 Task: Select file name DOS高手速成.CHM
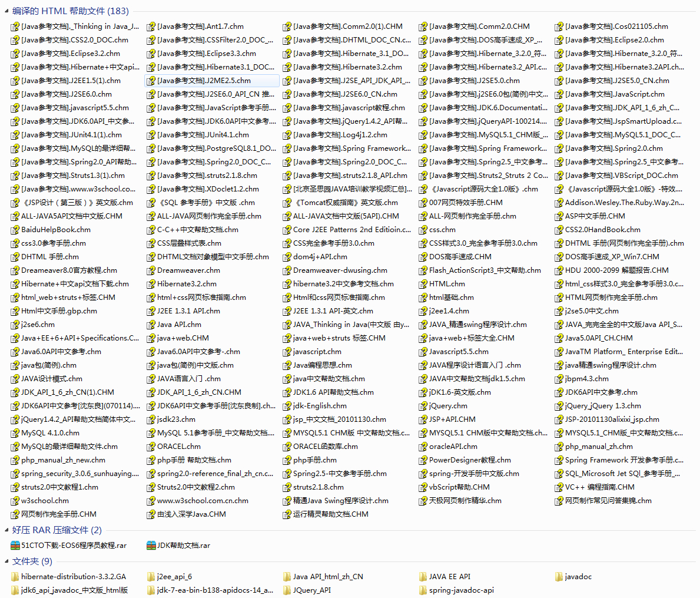tap(460, 257)
